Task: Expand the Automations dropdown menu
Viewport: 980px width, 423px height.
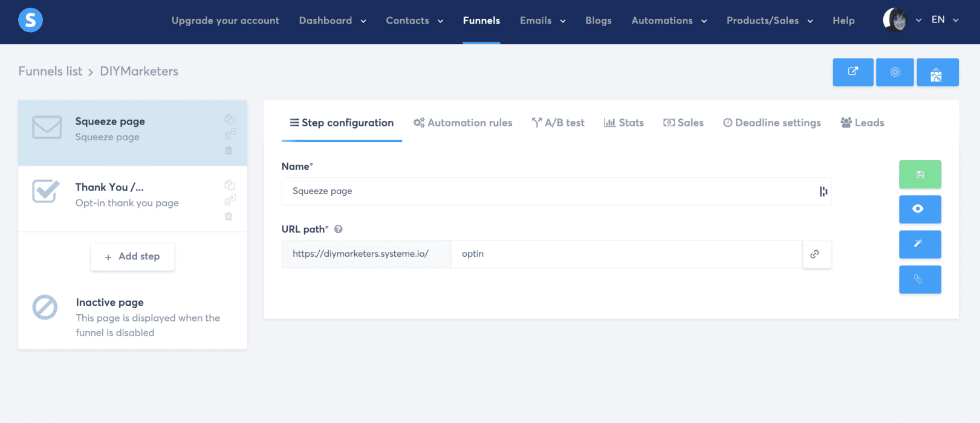Action: tap(669, 21)
